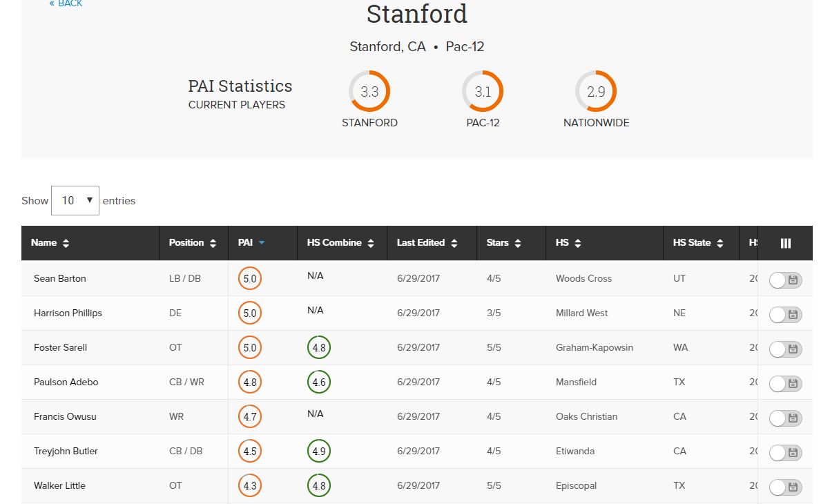Toggle the save switch for Paulson Adebo
This screenshot has width=830, height=504.
point(786,383)
